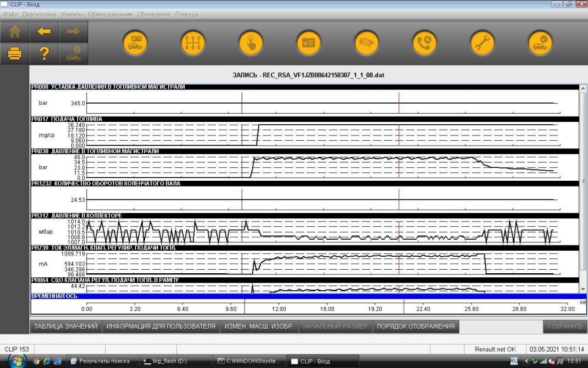This screenshot has width=588, height=368.
Task: Click the НАЧАЛЬНЫЙ РАЗМЕР button
Action: 335,326
